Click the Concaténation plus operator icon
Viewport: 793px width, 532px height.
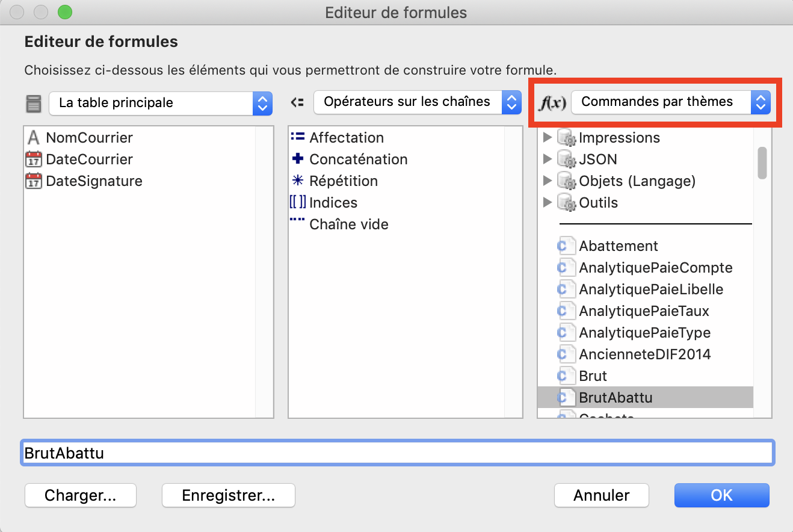pyautogui.click(x=297, y=159)
